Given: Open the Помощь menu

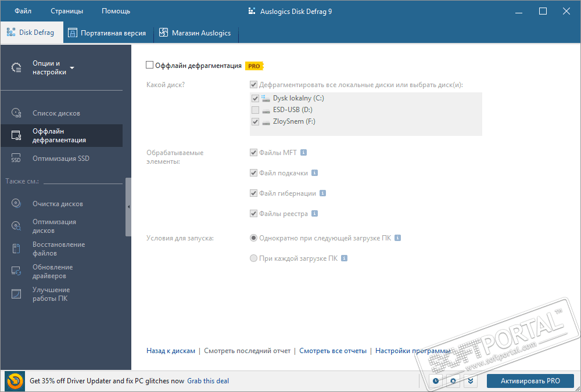Looking at the screenshot, I should [116, 11].
